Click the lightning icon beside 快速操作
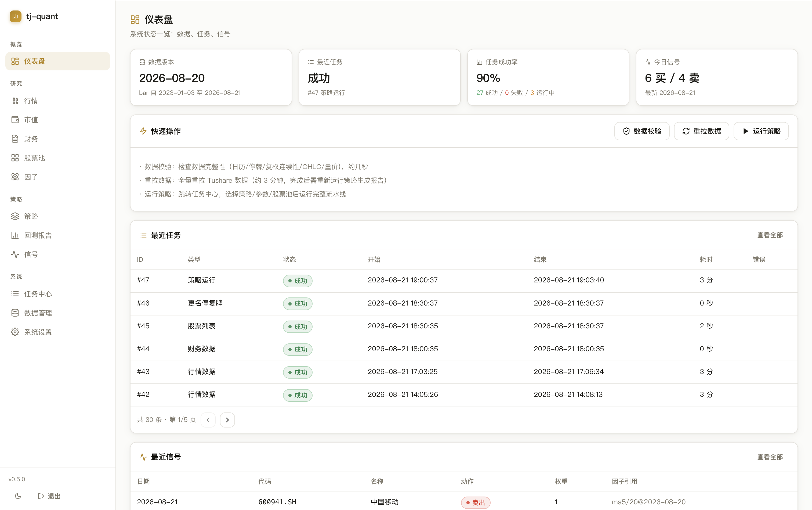The height and width of the screenshot is (510, 812). pyautogui.click(x=143, y=131)
